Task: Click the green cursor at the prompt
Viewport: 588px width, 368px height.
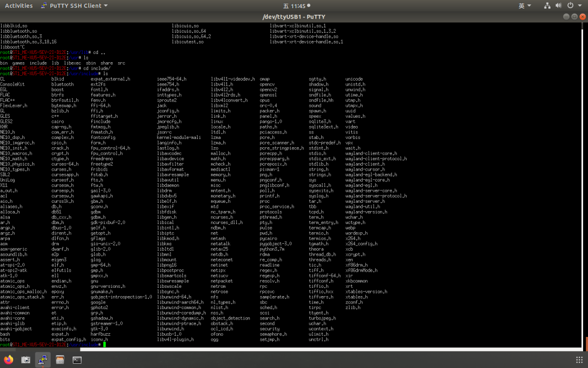Action: click(x=105, y=345)
